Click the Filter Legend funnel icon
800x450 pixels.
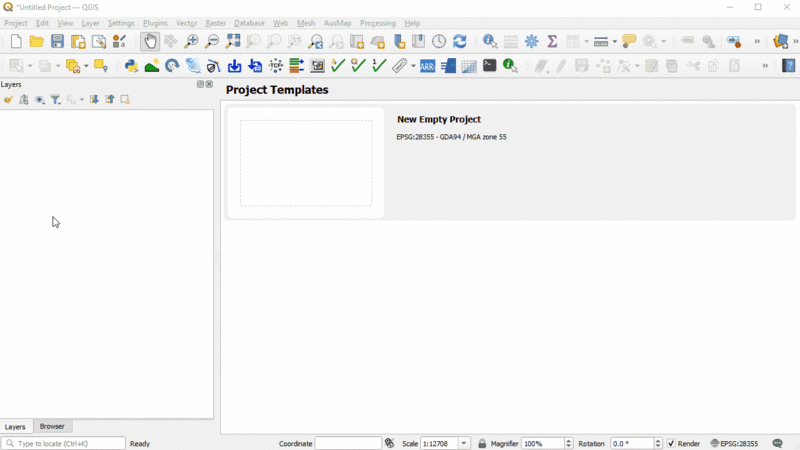(56, 100)
